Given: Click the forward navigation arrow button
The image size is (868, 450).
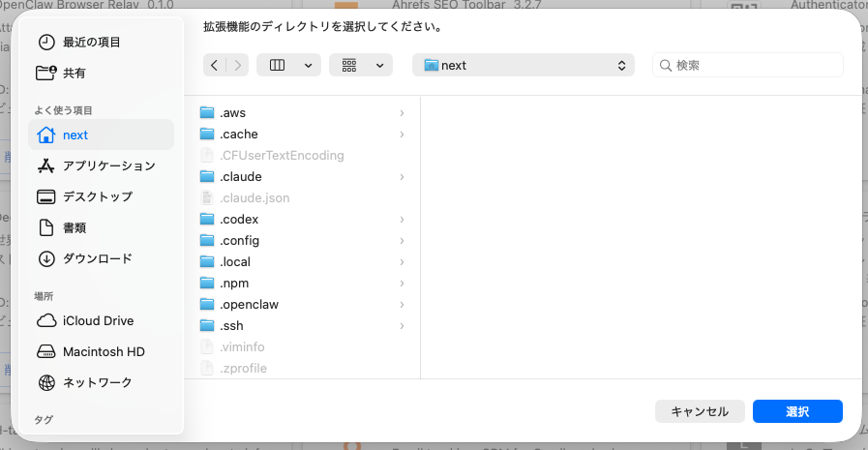Looking at the screenshot, I should (x=237, y=65).
